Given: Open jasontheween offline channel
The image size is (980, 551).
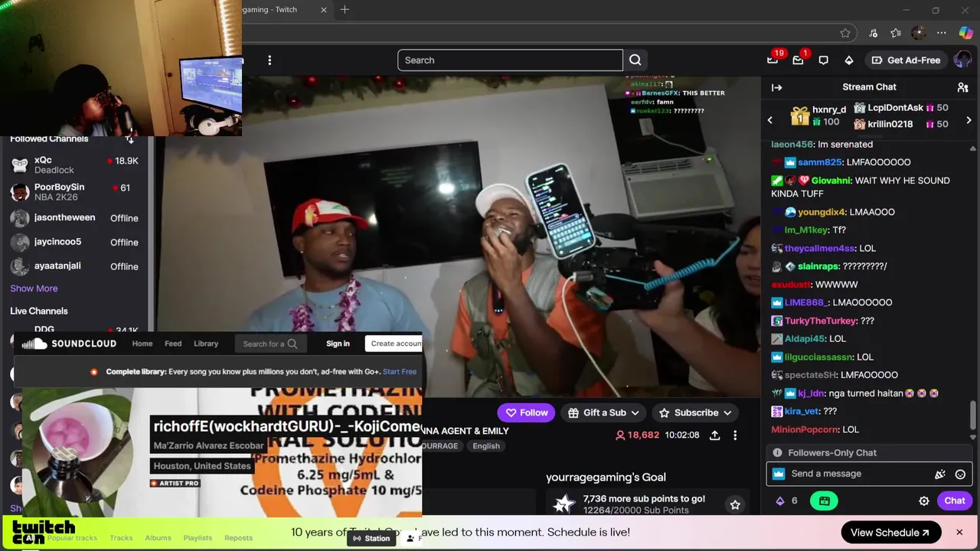Looking at the screenshot, I should [75, 218].
